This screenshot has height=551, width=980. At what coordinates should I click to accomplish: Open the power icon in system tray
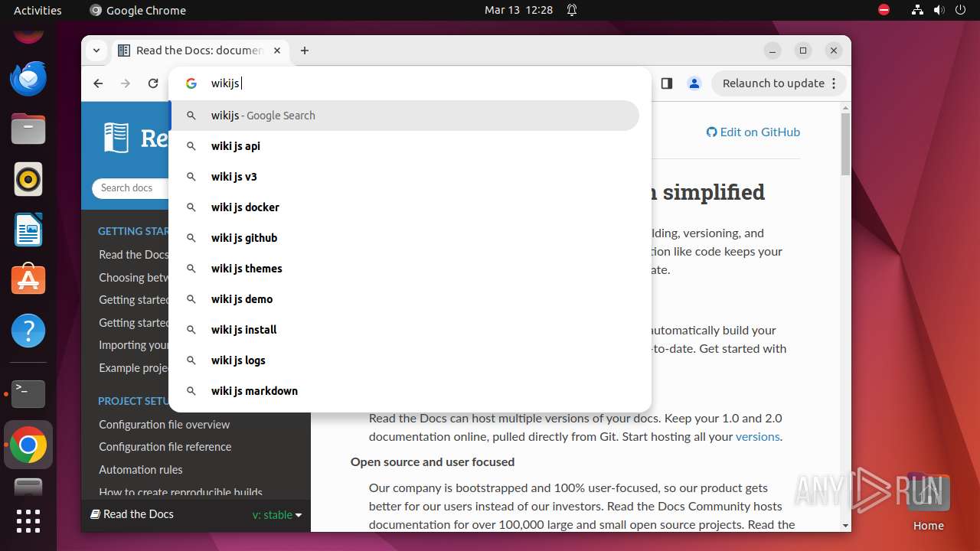pyautogui.click(x=960, y=10)
